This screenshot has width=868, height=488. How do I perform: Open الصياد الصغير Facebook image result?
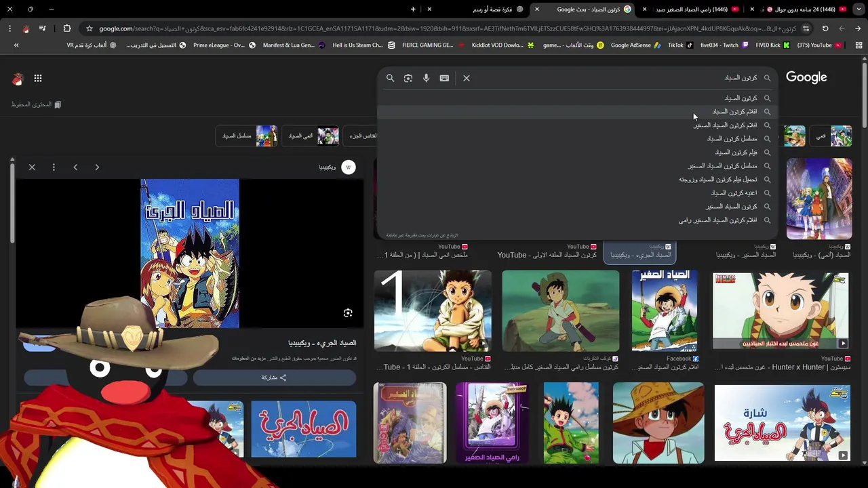(665, 311)
